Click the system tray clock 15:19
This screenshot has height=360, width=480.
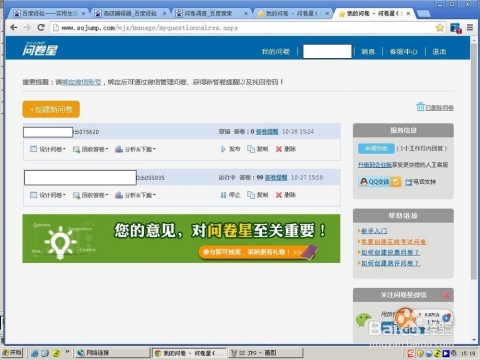468,353
